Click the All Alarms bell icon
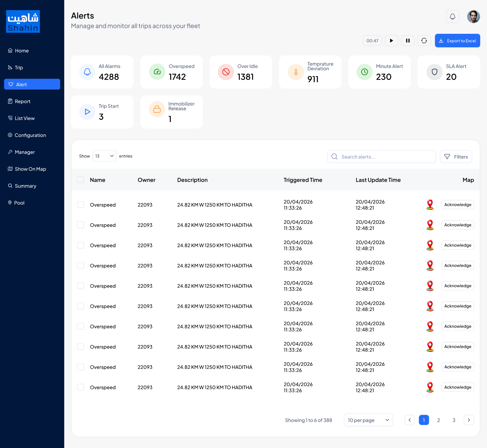Screen dimensions: 487x448 (x=87, y=72)
